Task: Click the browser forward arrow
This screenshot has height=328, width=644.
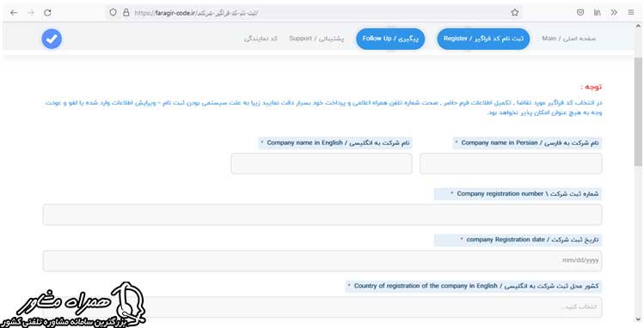Action: (31, 13)
